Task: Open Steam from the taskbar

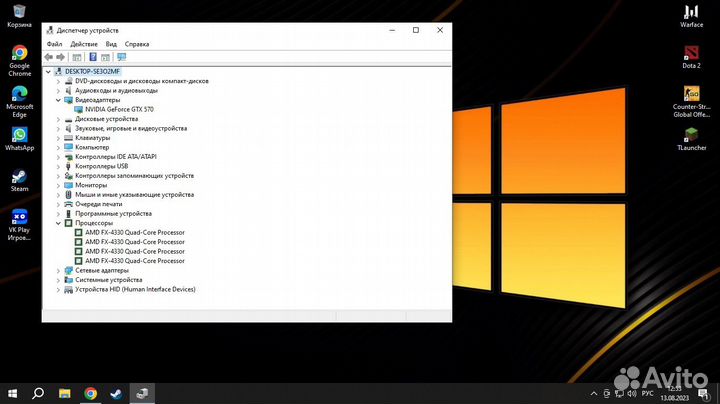Action: (x=116, y=393)
